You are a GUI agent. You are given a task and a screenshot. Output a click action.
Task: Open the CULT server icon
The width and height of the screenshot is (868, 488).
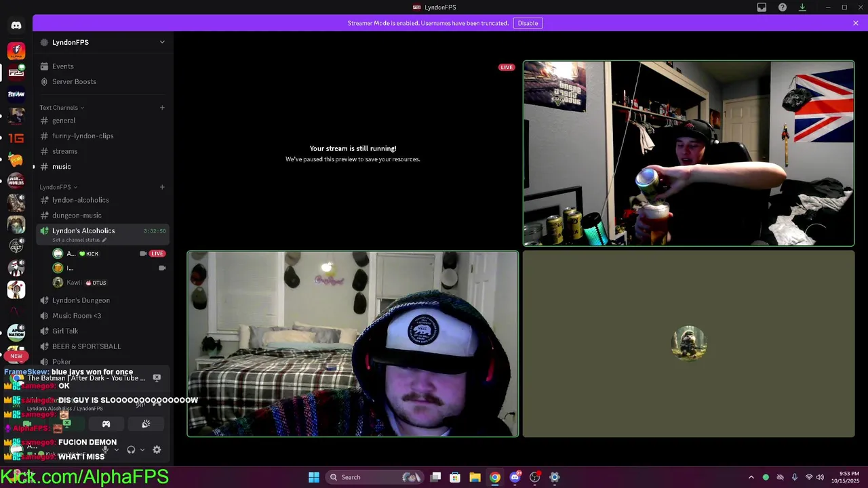point(16,246)
